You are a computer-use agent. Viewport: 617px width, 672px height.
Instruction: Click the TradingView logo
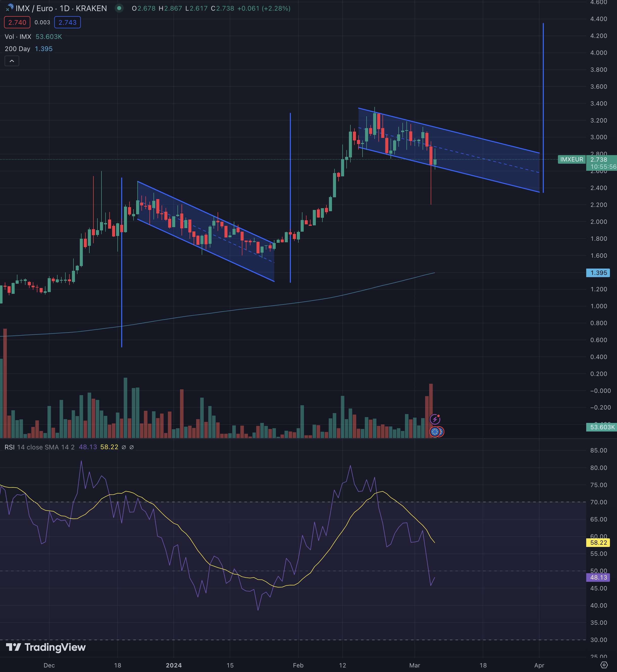[x=46, y=647]
